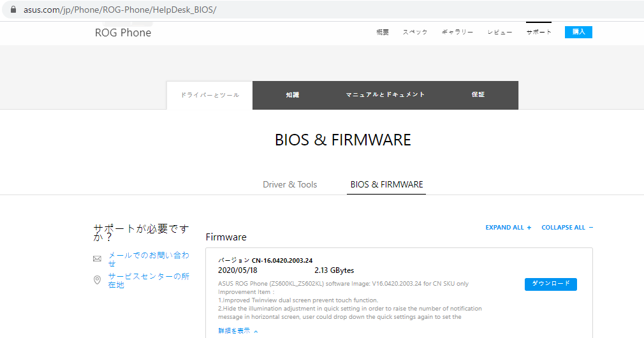Select the Driver & Tools sub-tab
Image resolution: width=644 pixels, height=338 pixels.
[x=290, y=185]
